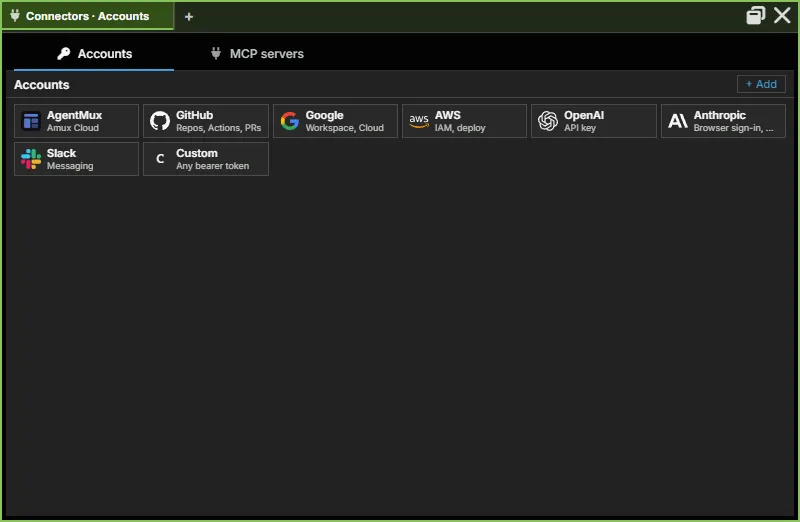Click the plug icon in the window tab
Image resolution: width=800 pixels, height=522 pixels.
click(x=15, y=16)
